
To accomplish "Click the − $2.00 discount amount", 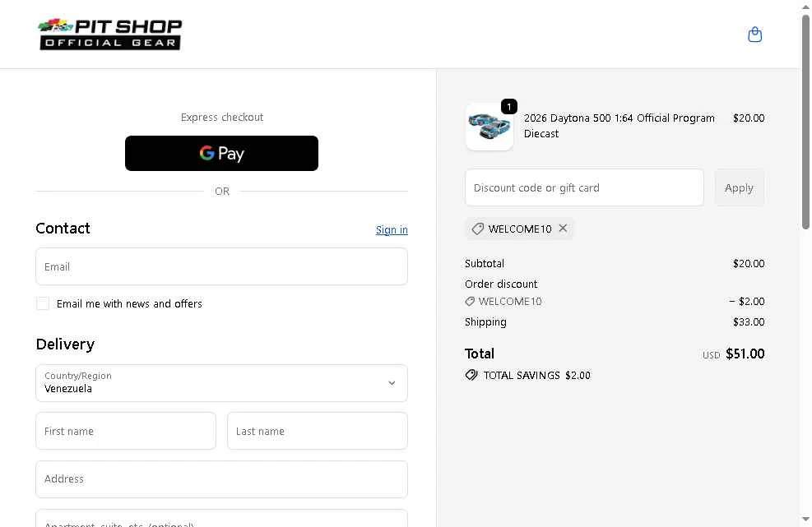I will 746,301.
